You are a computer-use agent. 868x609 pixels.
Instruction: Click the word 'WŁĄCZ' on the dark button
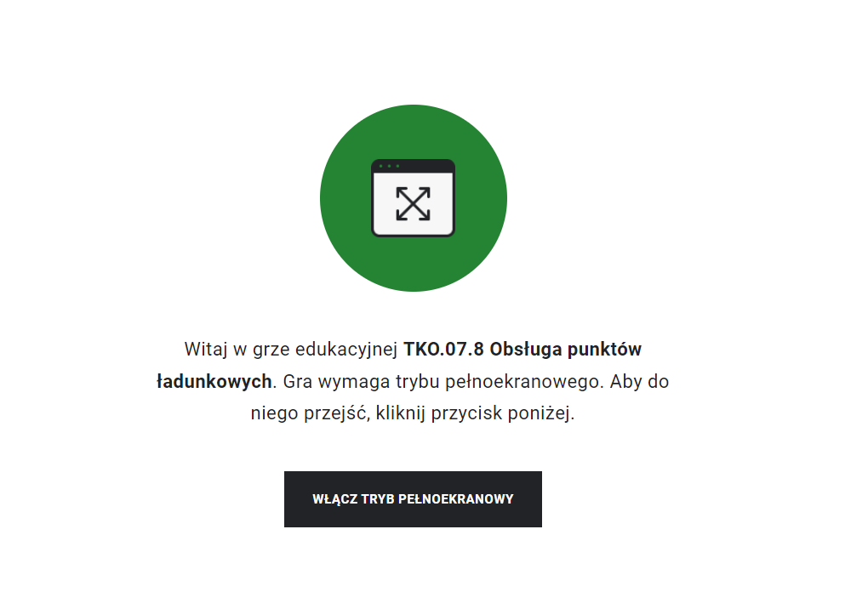335,499
